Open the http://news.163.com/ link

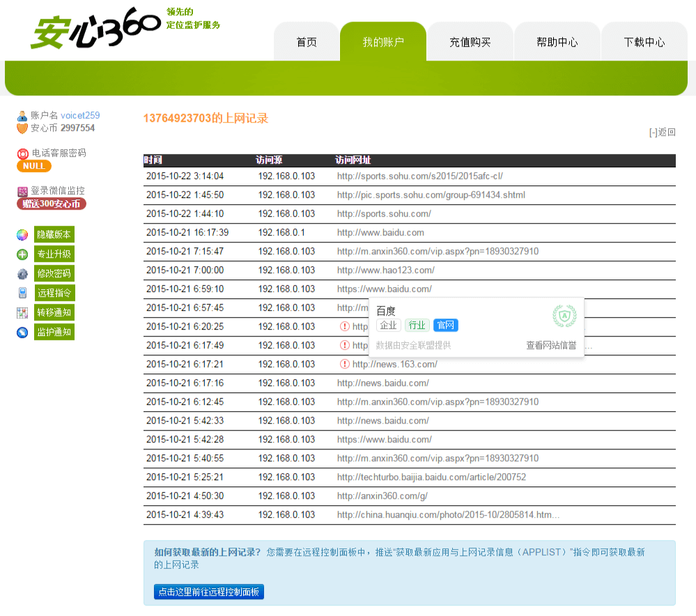click(394, 364)
